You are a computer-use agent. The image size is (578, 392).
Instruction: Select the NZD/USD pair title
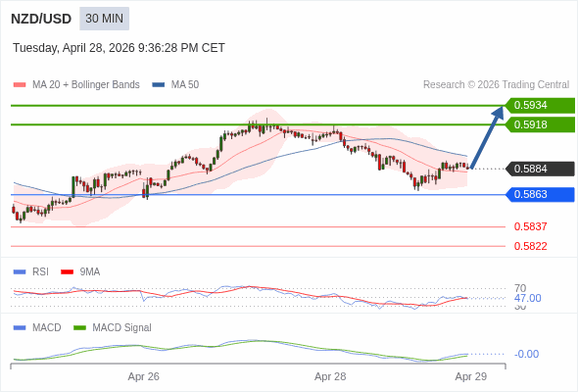(x=41, y=19)
